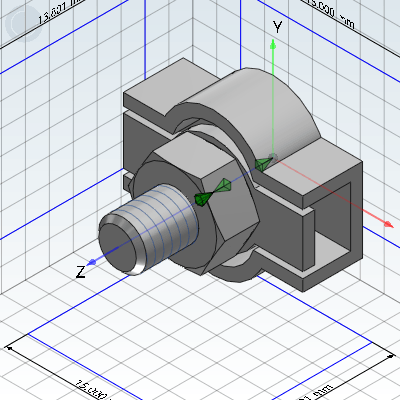Click the green cone handle beside the origin

coord(263,164)
